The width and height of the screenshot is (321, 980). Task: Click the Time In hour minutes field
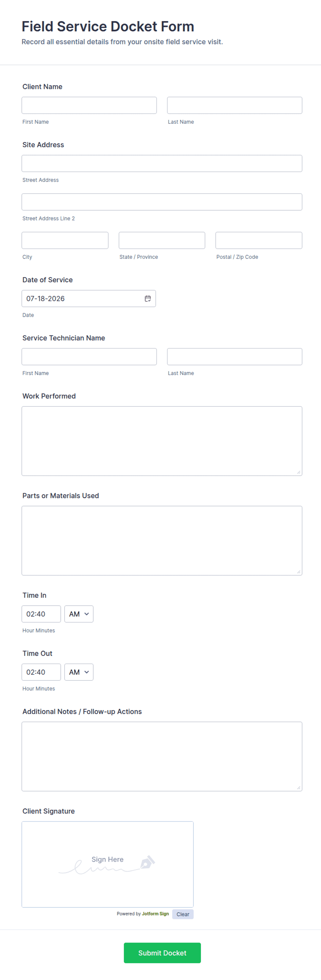pos(41,614)
